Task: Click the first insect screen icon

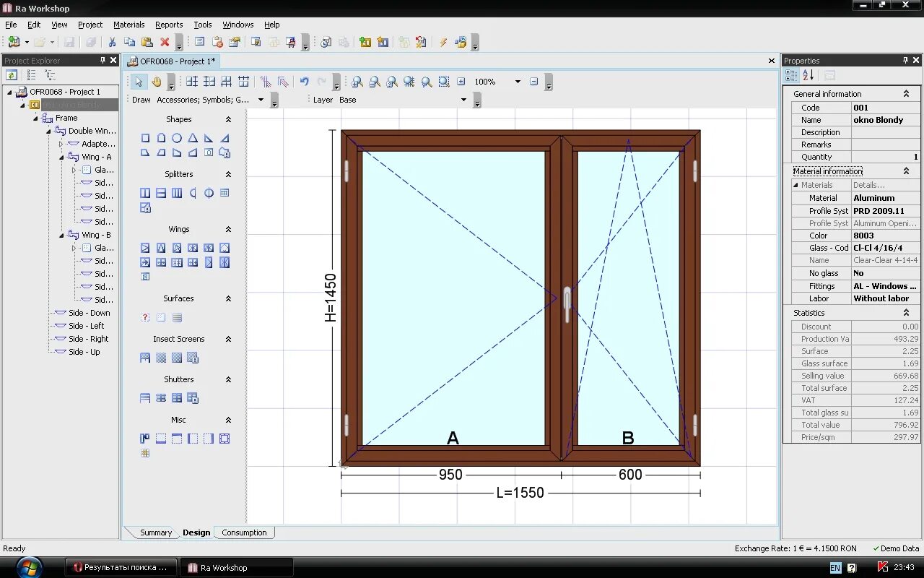Action: coord(145,358)
